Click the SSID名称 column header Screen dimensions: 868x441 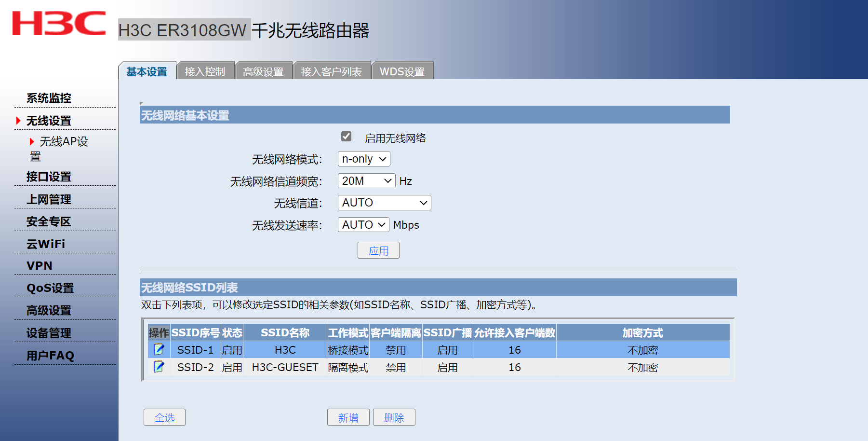point(285,332)
